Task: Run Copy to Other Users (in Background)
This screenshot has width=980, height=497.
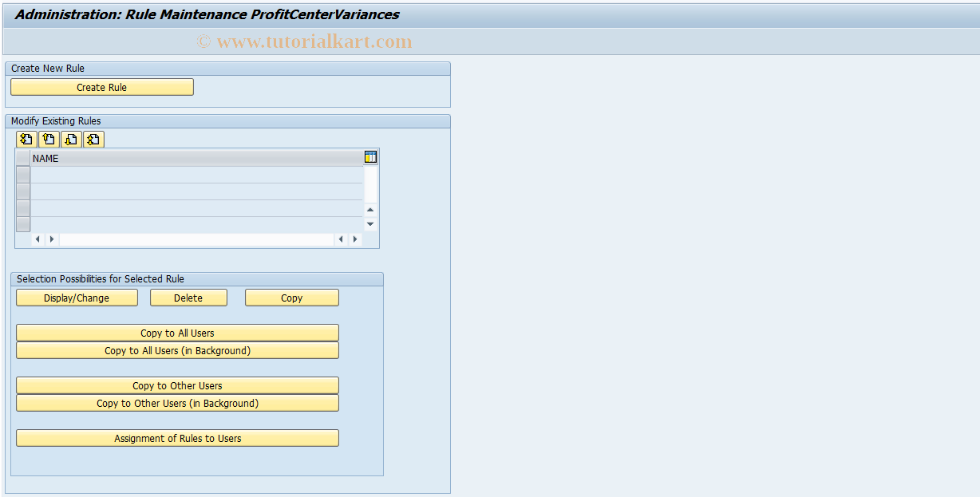Action: [x=177, y=403]
